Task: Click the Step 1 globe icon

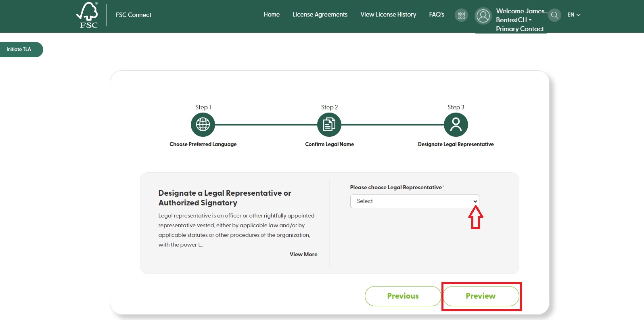Action: tap(203, 125)
